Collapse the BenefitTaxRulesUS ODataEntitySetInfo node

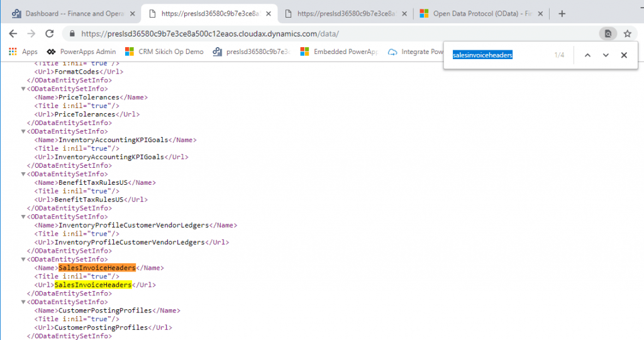coord(24,174)
